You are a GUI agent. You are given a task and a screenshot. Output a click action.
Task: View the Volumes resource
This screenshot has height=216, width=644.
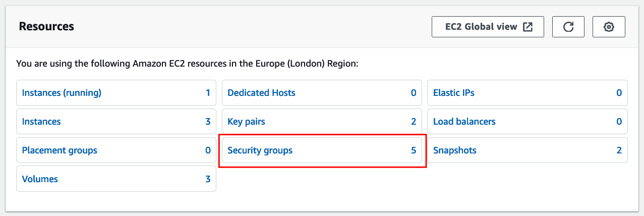(x=40, y=179)
